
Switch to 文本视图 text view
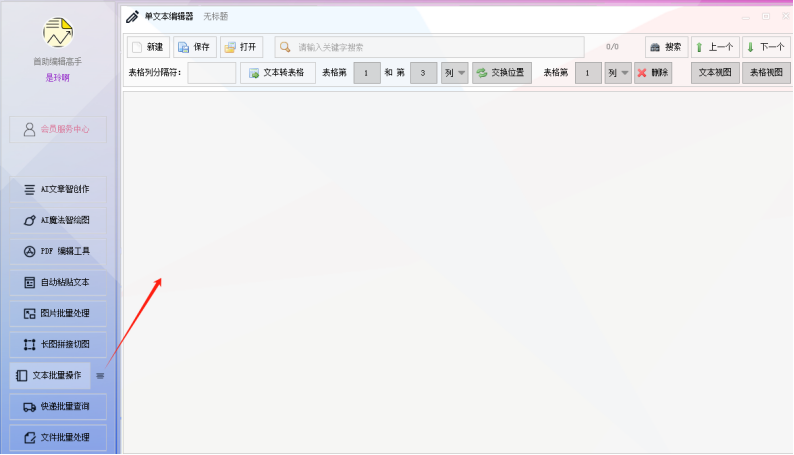(x=715, y=73)
